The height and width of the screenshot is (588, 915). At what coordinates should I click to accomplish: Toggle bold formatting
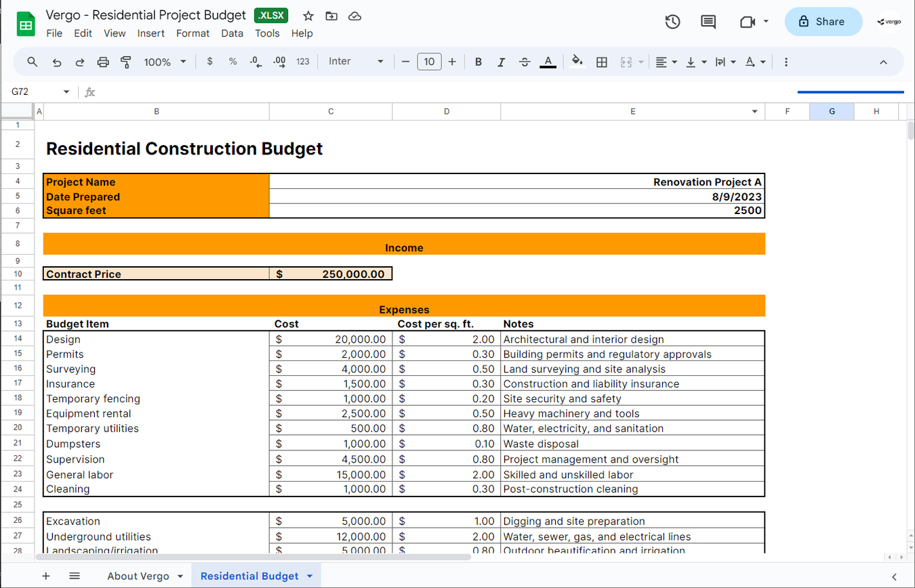[x=479, y=62]
